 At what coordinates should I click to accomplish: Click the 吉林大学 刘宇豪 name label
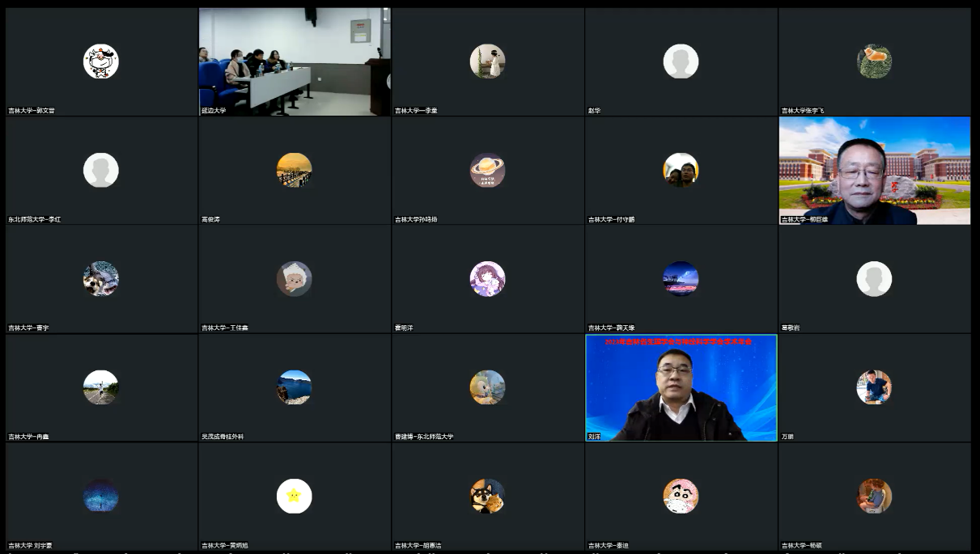pos(30,546)
